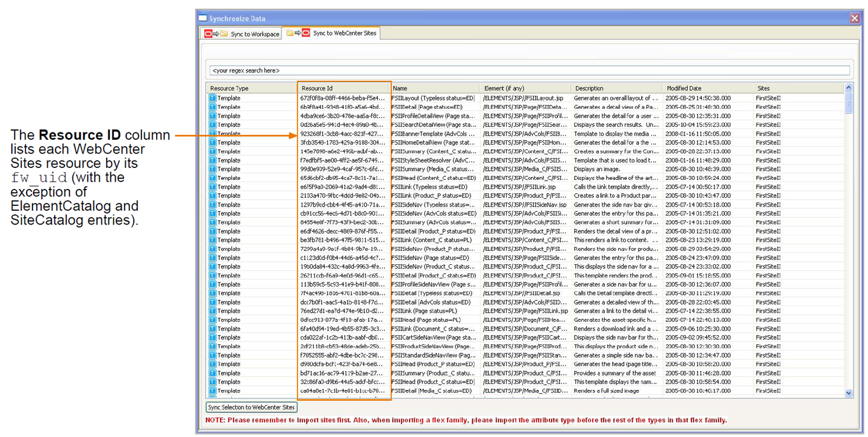Sort by Resource Type column header
Screen dimensions: 868x437
pos(252,88)
